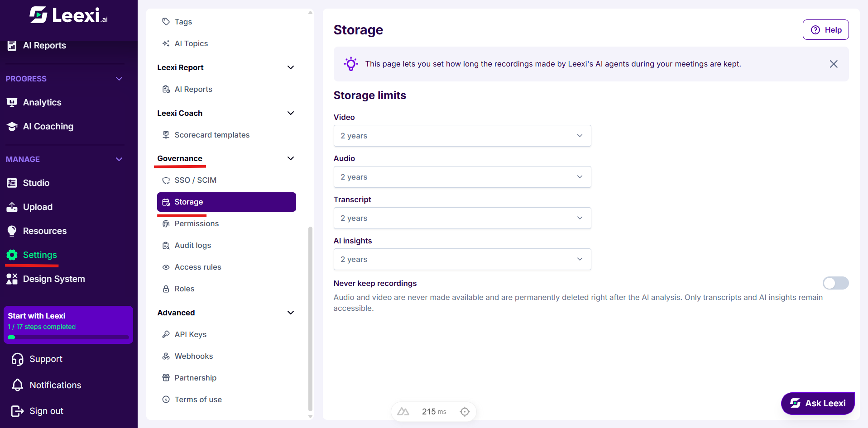The width and height of the screenshot is (868, 428).
Task: Open the Video retention dropdown
Action: click(462, 136)
